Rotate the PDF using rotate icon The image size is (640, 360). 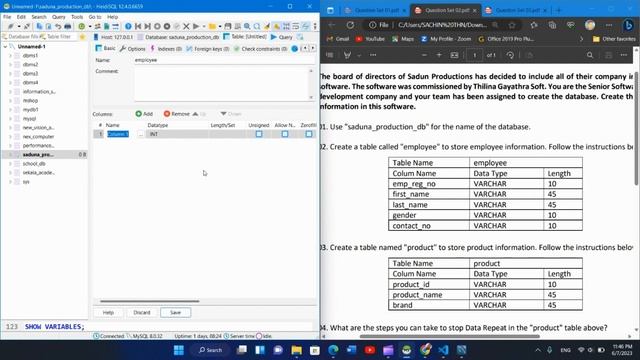(x=510, y=55)
